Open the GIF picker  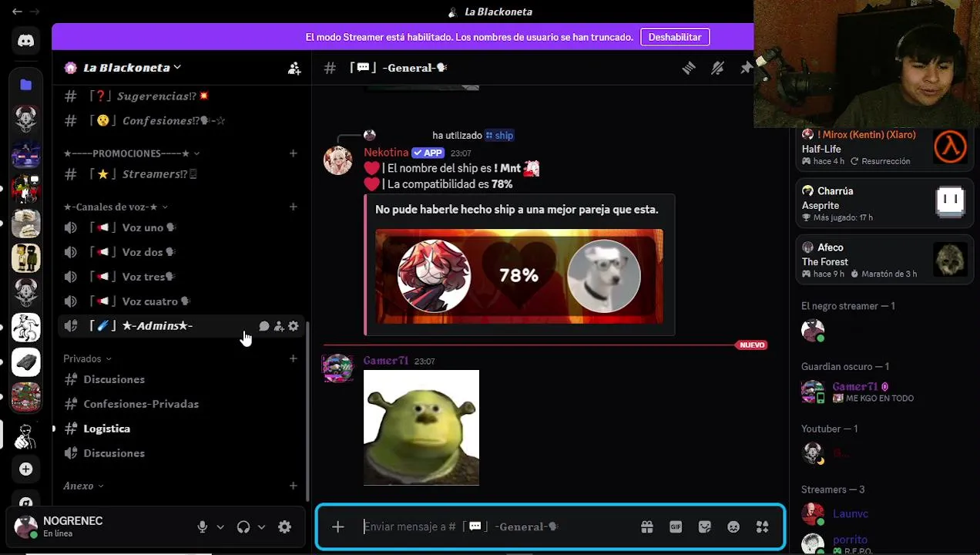(676, 526)
